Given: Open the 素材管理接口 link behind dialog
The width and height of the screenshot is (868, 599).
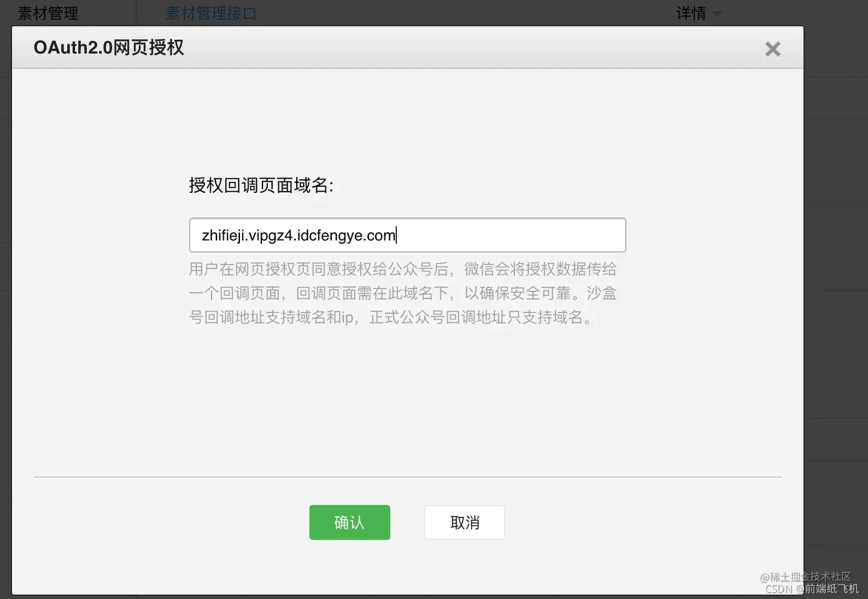Looking at the screenshot, I should (x=211, y=13).
